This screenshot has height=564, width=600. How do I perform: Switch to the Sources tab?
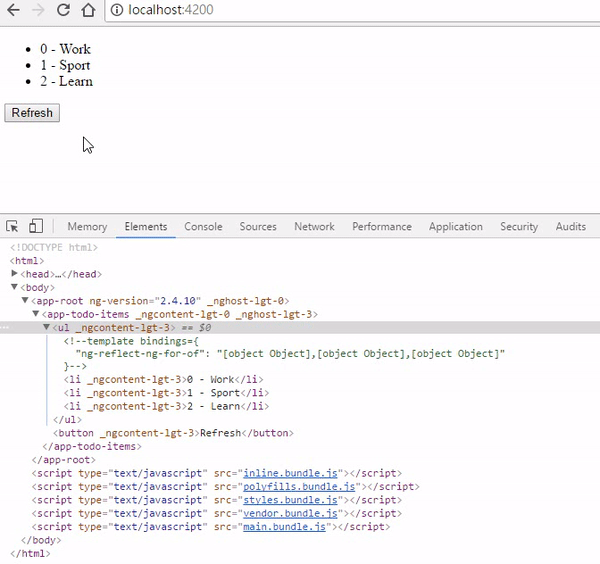tap(258, 227)
